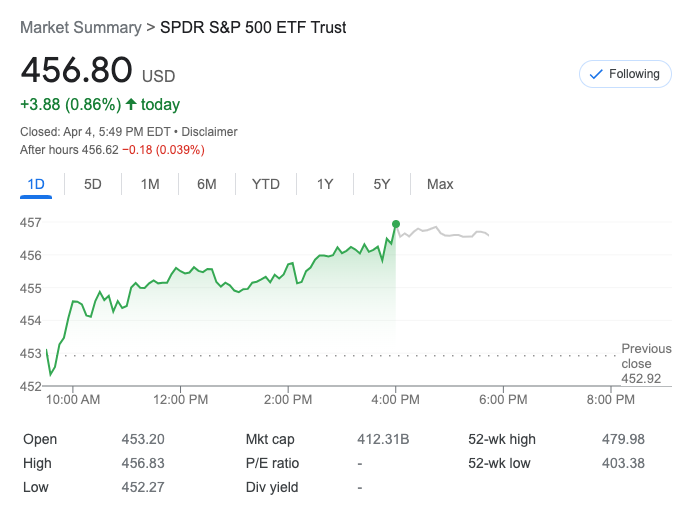The width and height of the screenshot is (694, 509).
Task: View the 5Y price history
Action: (x=382, y=184)
